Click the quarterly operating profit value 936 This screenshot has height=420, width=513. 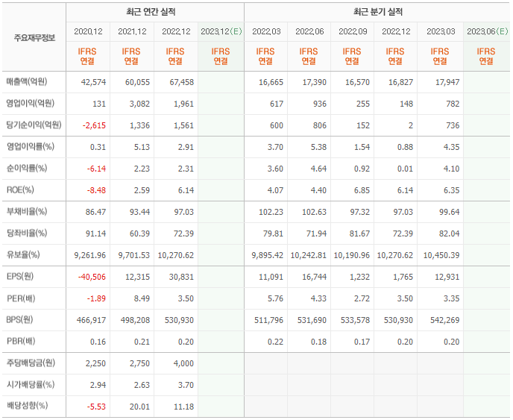pyautogui.click(x=320, y=104)
